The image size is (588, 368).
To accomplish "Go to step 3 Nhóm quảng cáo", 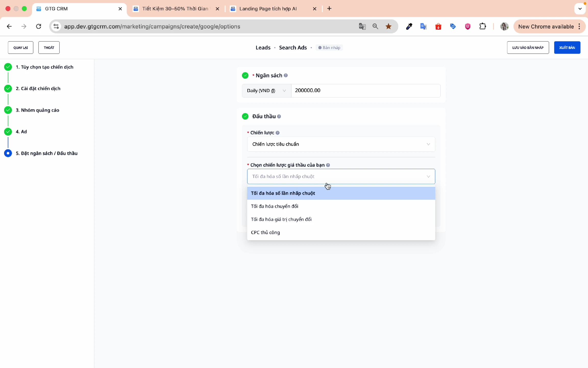I will pyautogui.click(x=38, y=110).
